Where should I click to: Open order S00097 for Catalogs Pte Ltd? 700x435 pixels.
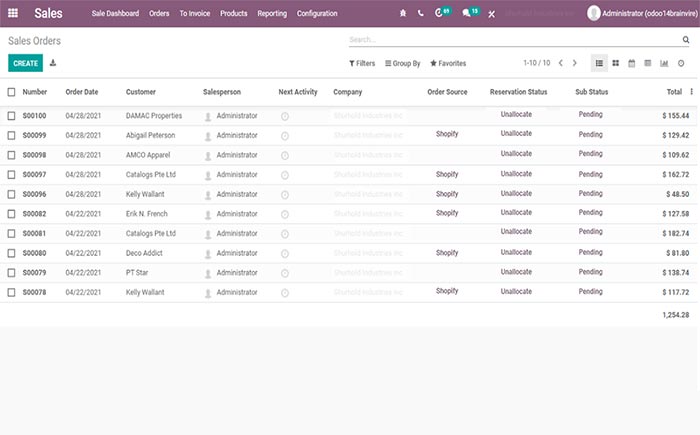pos(35,174)
